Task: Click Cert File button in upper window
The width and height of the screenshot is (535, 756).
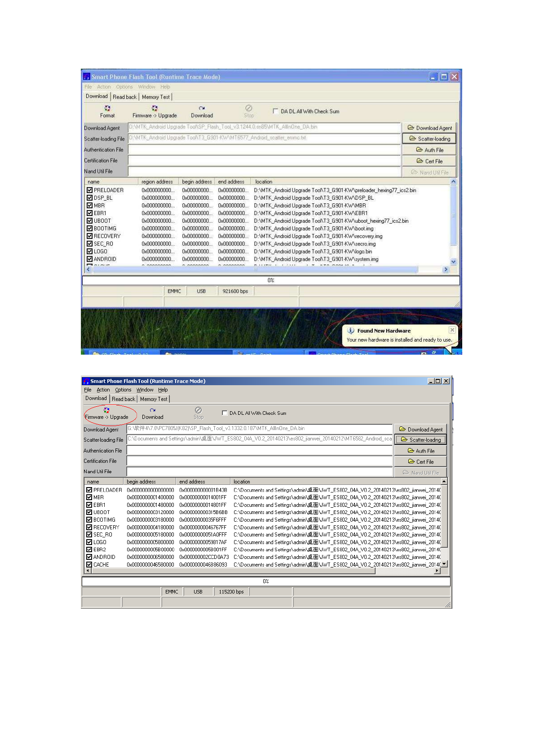Action: coord(429,161)
